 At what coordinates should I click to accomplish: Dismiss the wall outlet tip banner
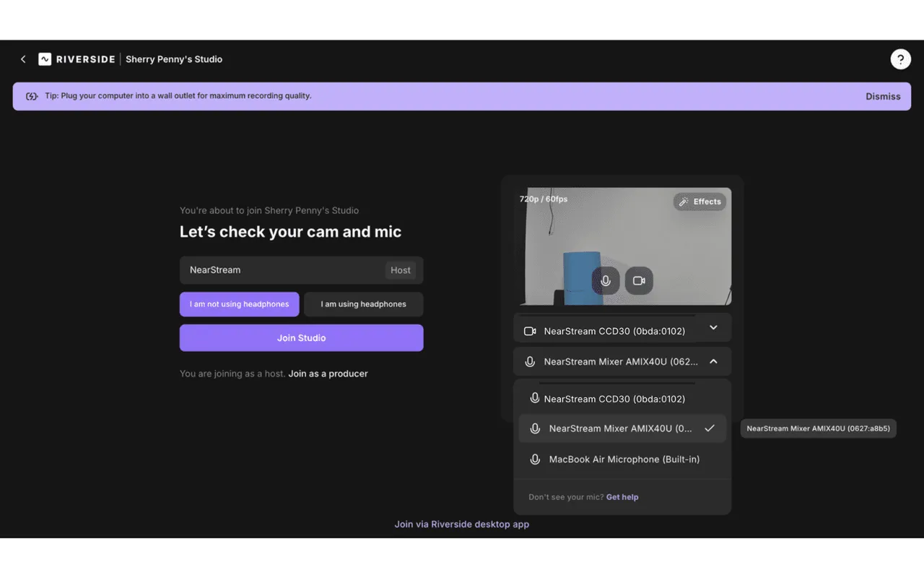(x=883, y=96)
